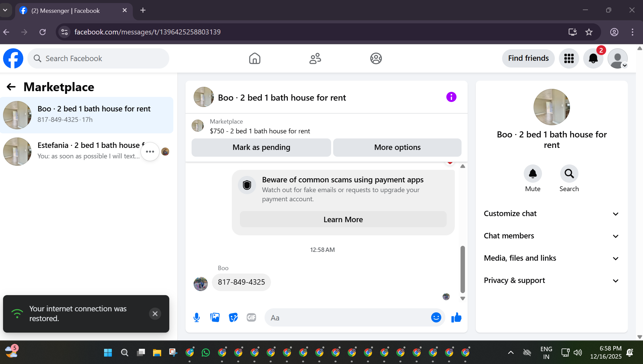Viewport: 643px width, 364px height.
Task: Click the Facebook logo
Action: point(13,58)
